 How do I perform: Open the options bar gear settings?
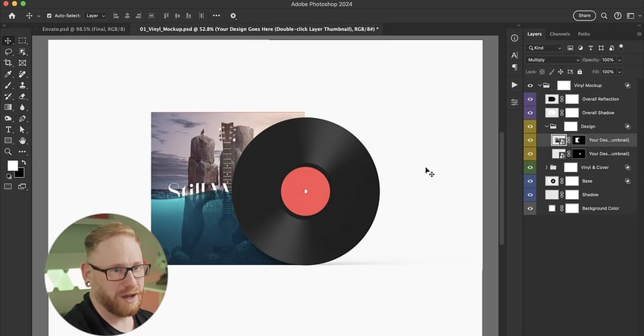click(233, 16)
